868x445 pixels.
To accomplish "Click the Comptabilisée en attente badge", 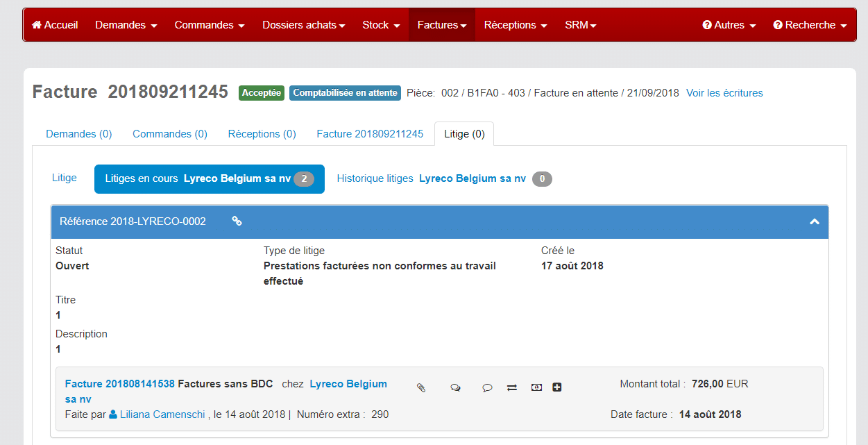I will pos(345,93).
